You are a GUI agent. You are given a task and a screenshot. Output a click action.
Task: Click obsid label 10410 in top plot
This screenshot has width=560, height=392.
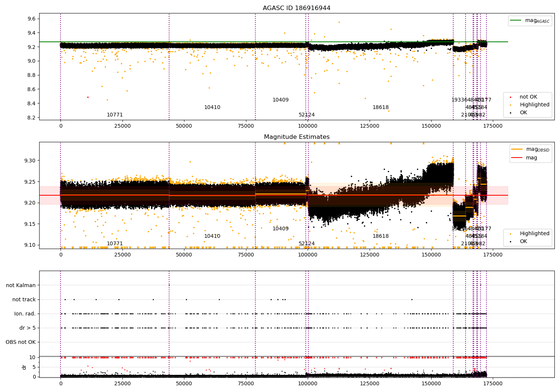(x=212, y=108)
